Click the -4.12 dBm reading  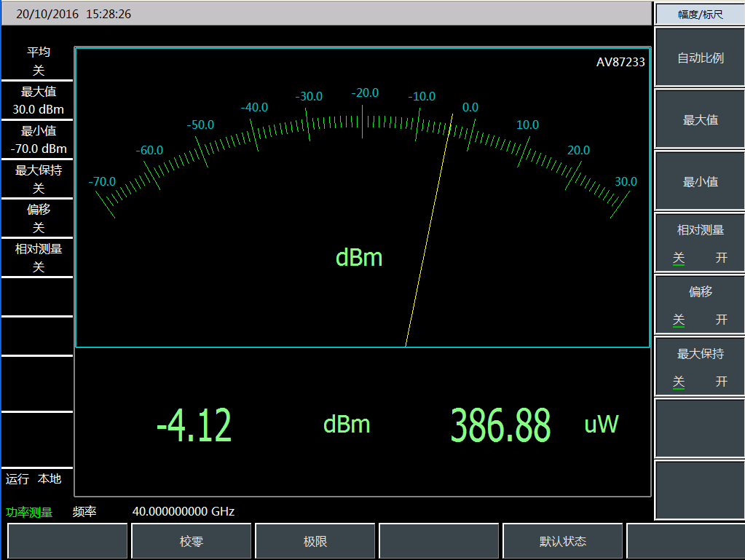194,425
